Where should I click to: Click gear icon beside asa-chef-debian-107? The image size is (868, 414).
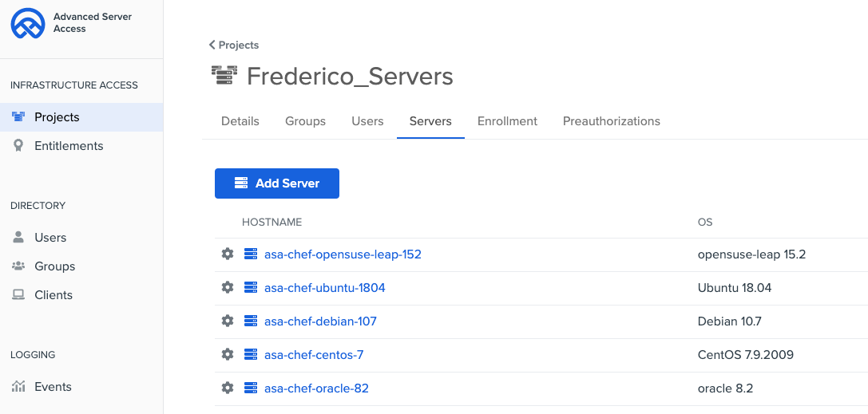[228, 321]
